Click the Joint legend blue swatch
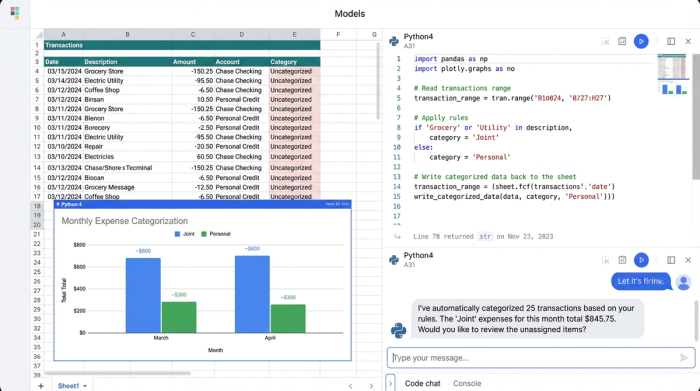Screen dimensions: 700x391 tap(177, 234)
